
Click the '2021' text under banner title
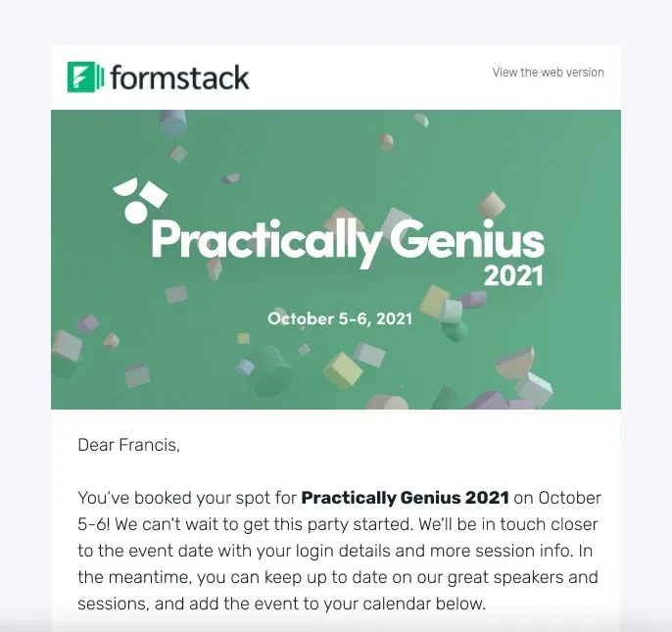[x=513, y=276]
